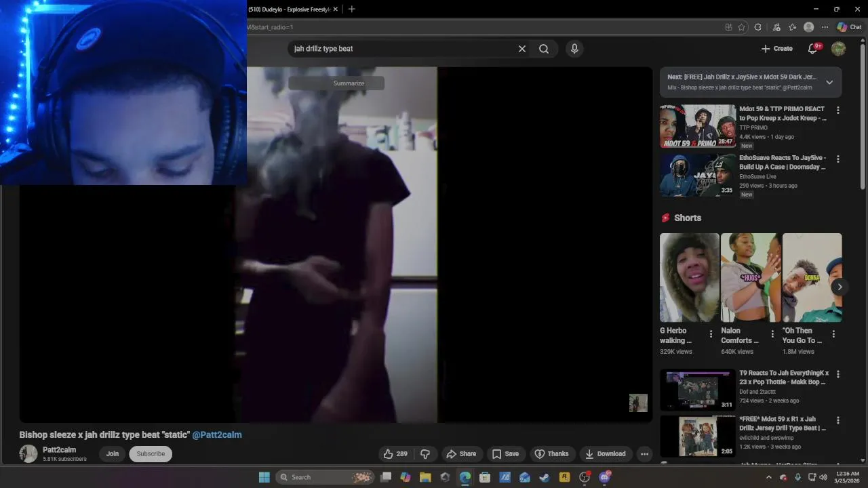Screen dimensions: 868x488
Task: Open the @Patt2calm link in video title
Action: [x=217, y=435]
